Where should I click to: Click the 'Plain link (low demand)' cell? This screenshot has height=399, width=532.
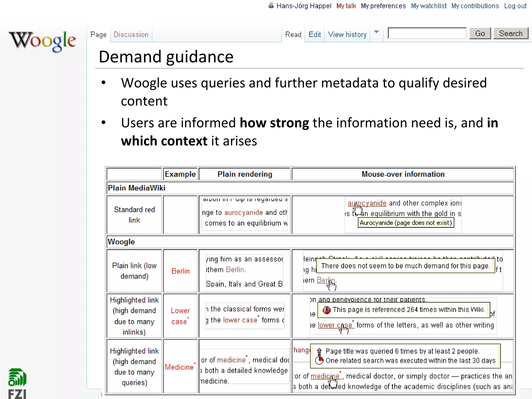click(x=134, y=271)
